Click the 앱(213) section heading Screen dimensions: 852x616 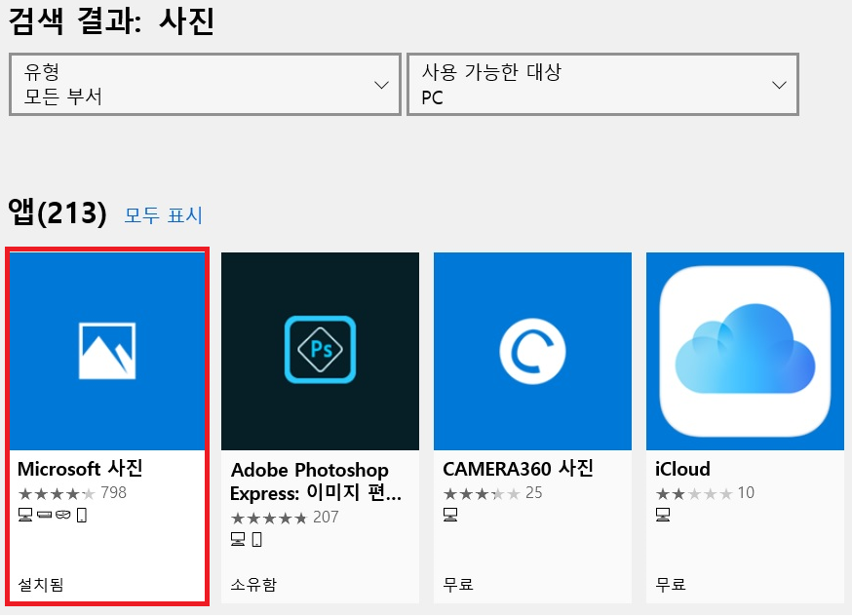58,212
